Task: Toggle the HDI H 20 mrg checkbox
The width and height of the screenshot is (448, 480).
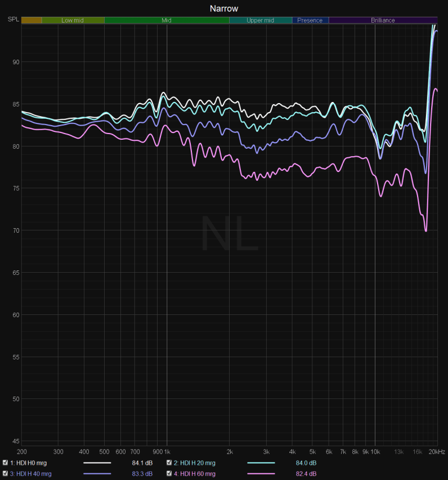Action: click(x=169, y=463)
